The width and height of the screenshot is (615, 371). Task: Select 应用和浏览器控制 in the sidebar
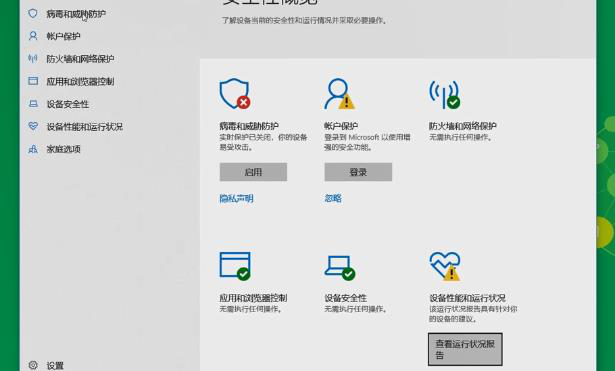point(80,82)
